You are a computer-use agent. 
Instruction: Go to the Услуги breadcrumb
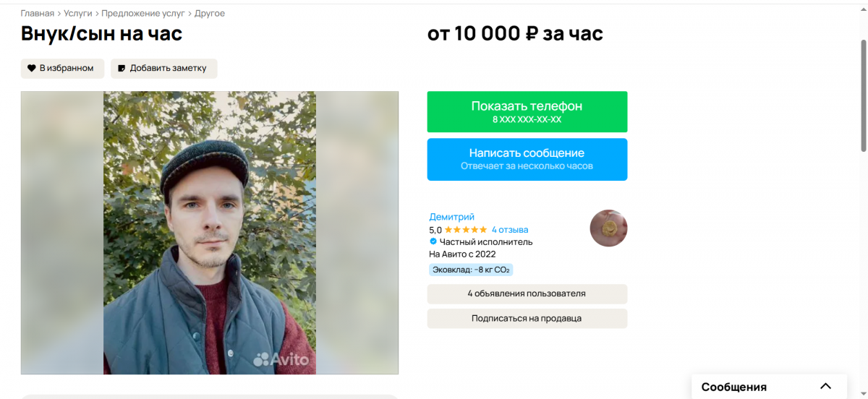click(x=78, y=13)
